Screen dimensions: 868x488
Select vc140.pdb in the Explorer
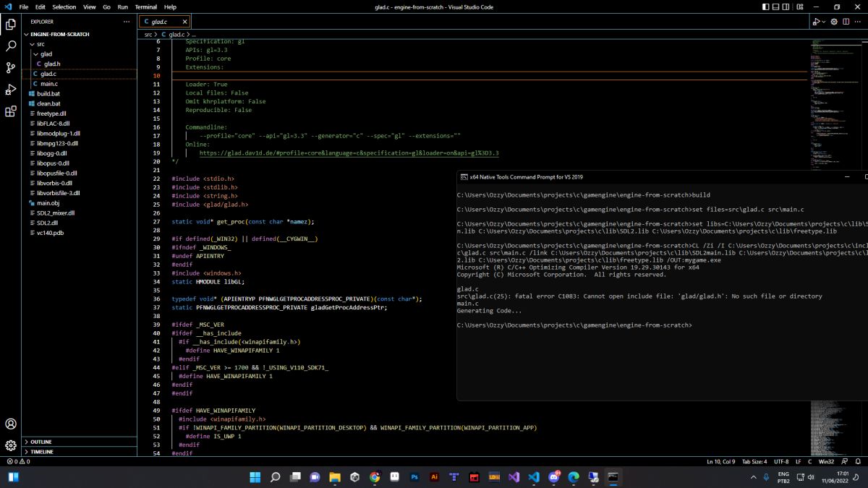click(80, 233)
